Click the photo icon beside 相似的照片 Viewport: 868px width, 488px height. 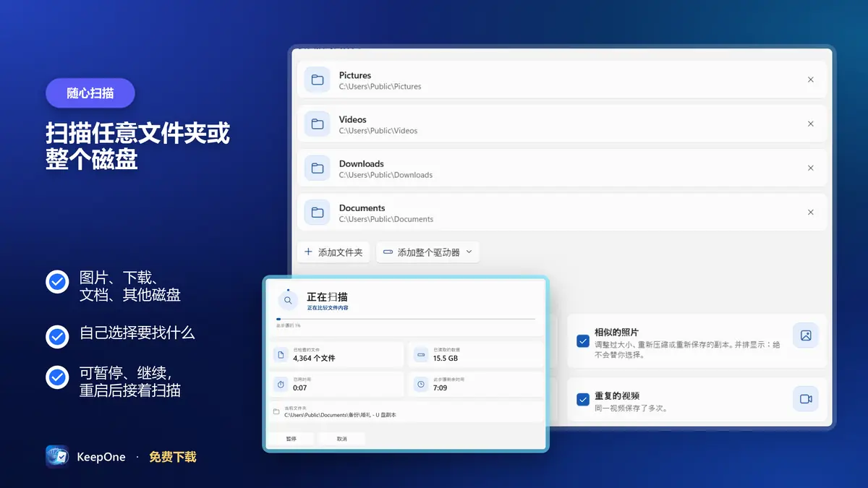[x=806, y=335]
